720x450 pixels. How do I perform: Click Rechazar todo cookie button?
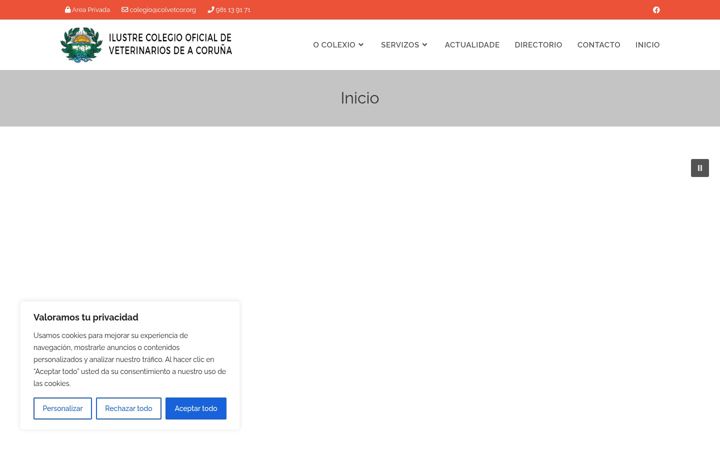click(129, 408)
